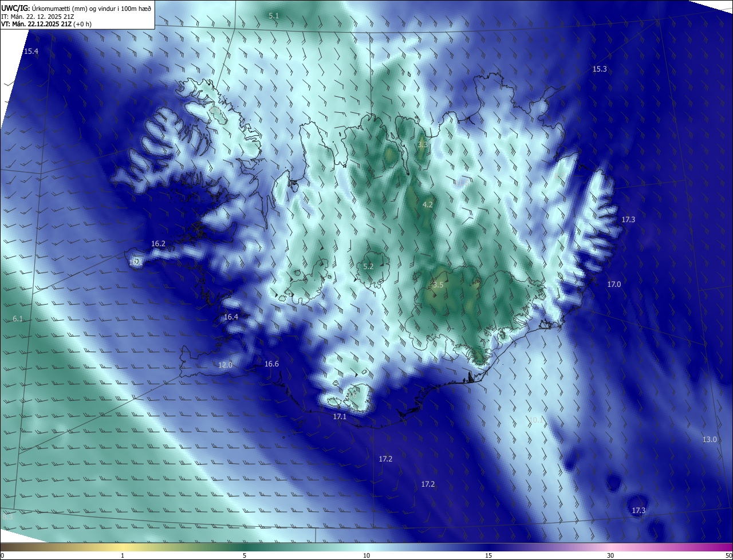Select the 'VT: Mán. 22.12.2025 21Z (+0 h)' line
733x560 pixels.
point(46,24)
